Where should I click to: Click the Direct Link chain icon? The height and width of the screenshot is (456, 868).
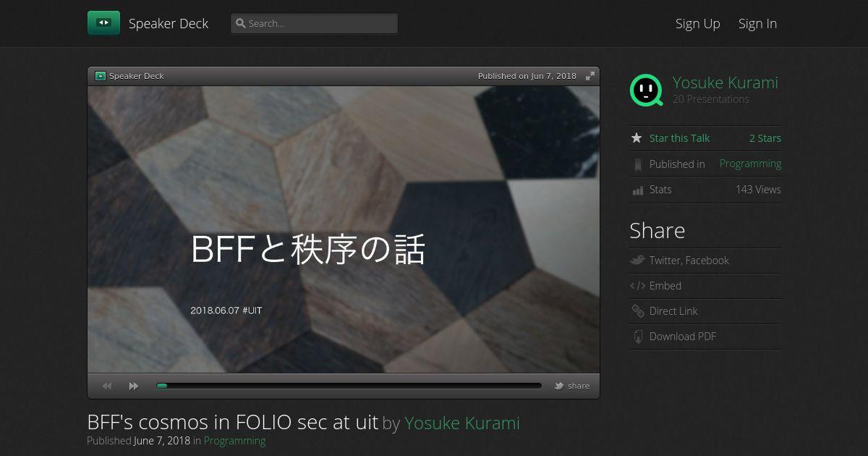(x=637, y=311)
